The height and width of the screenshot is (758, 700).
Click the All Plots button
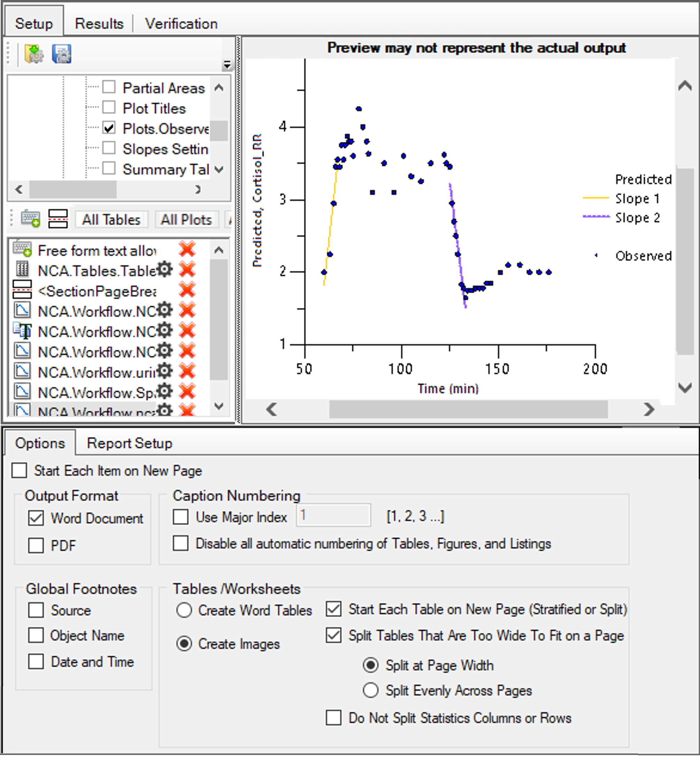[x=186, y=220]
